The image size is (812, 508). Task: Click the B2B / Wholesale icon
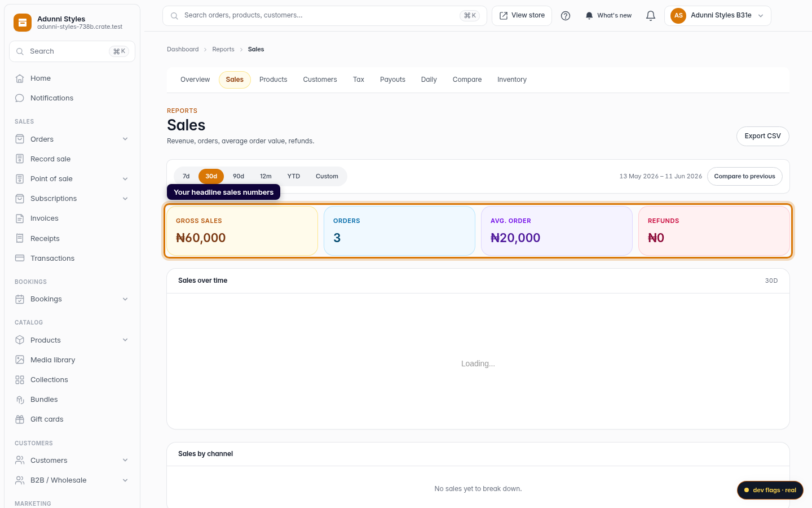click(x=20, y=480)
